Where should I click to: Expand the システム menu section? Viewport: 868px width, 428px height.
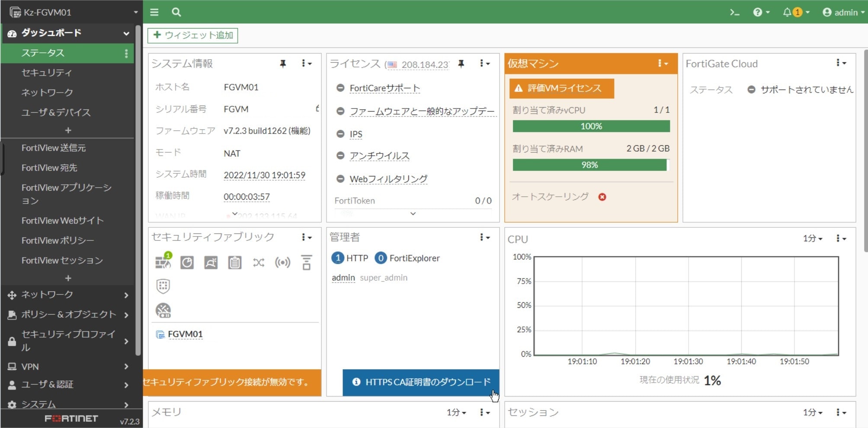[67, 404]
